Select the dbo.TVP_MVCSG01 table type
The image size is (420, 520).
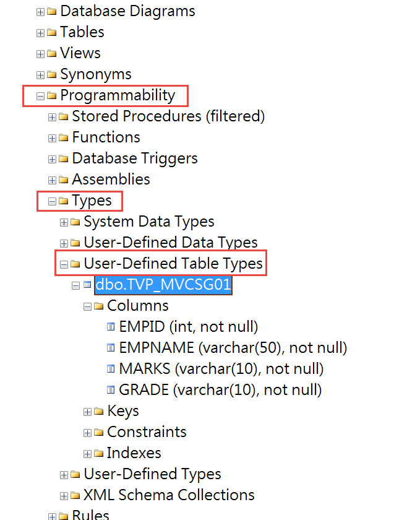[x=163, y=285]
